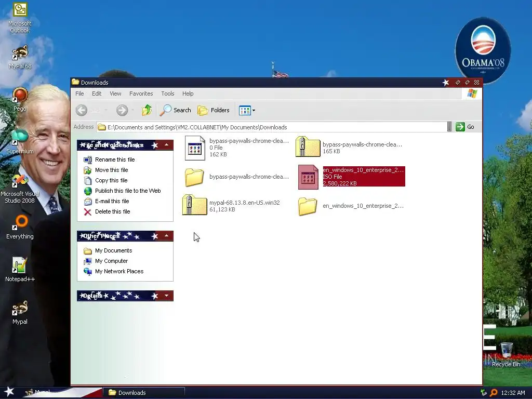Click the Search toolbar button
This screenshot has height=399, width=532.
click(x=176, y=110)
